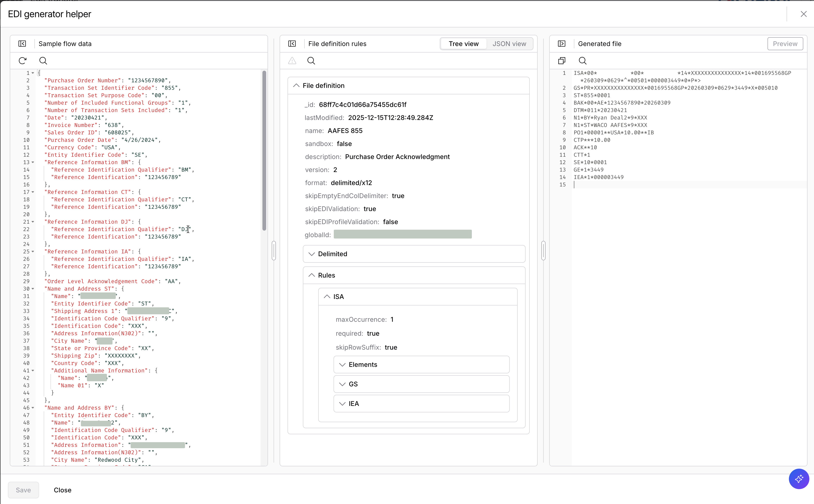Switch to JSON view

[509, 44]
